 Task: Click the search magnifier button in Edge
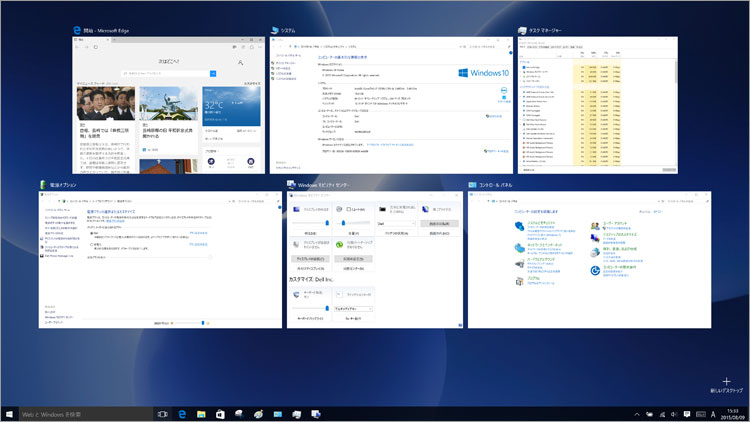click(213, 73)
